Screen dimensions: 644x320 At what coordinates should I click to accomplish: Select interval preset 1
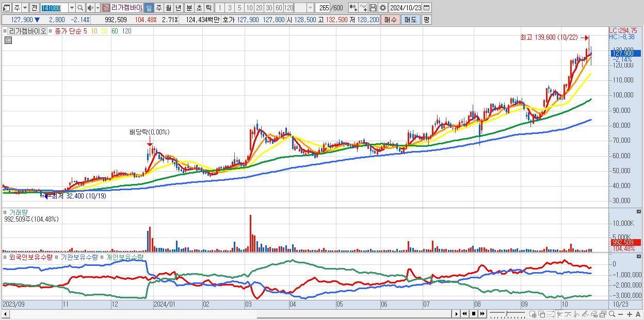[x=219, y=8]
